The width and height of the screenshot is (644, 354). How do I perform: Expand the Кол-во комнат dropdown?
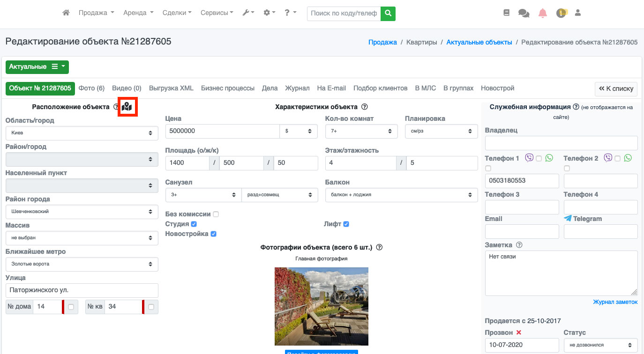coord(361,132)
